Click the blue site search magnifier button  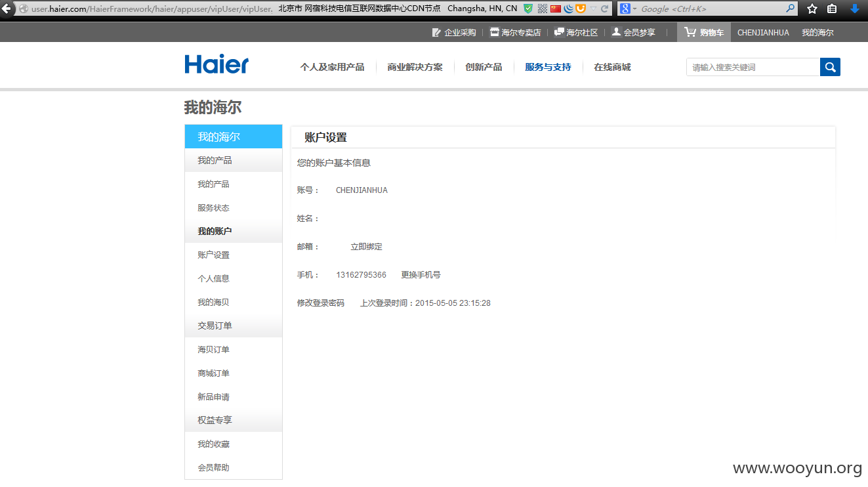(830, 67)
